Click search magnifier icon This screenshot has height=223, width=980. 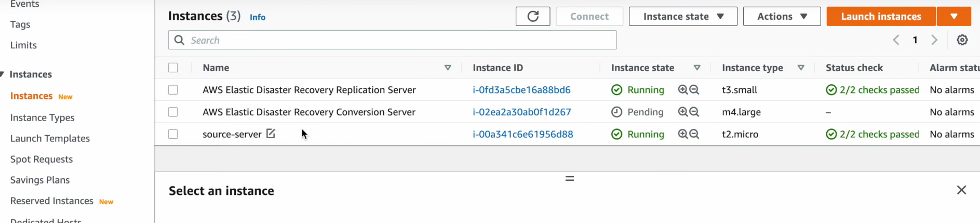tap(180, 40)
